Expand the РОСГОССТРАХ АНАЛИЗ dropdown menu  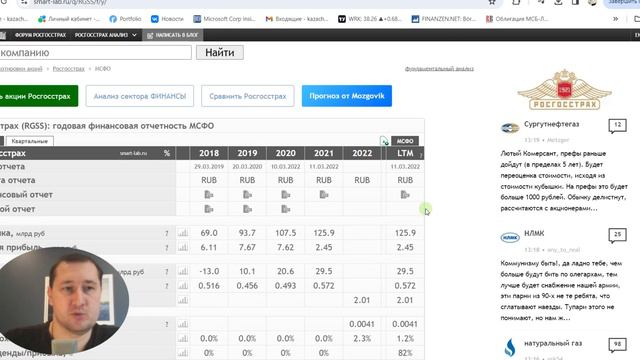pos(105,35)
